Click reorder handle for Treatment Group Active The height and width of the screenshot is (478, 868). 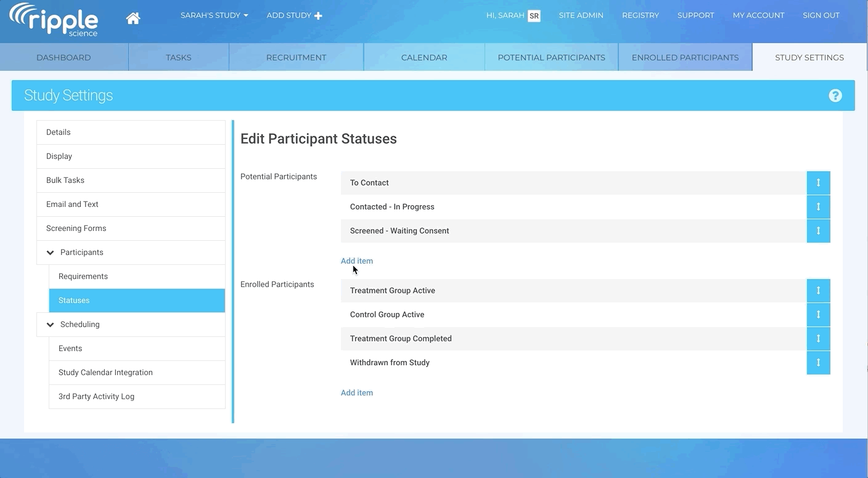(x=818, y=291)
